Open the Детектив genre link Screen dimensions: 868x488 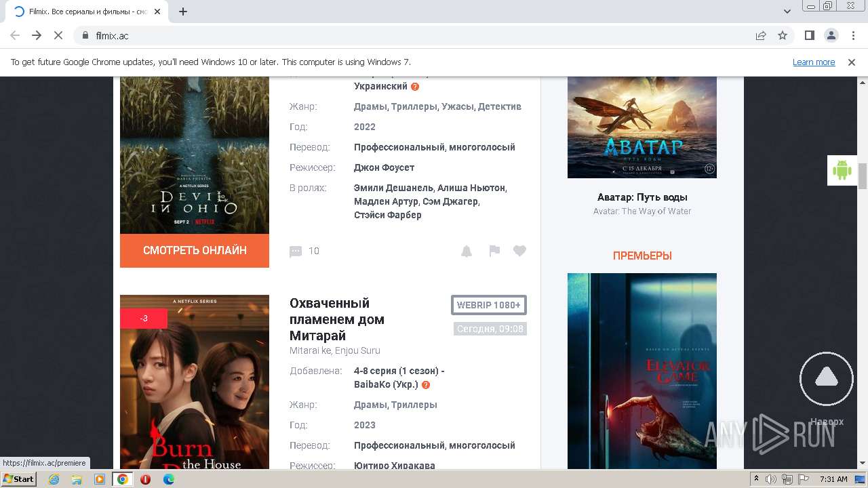coord(500,106)
